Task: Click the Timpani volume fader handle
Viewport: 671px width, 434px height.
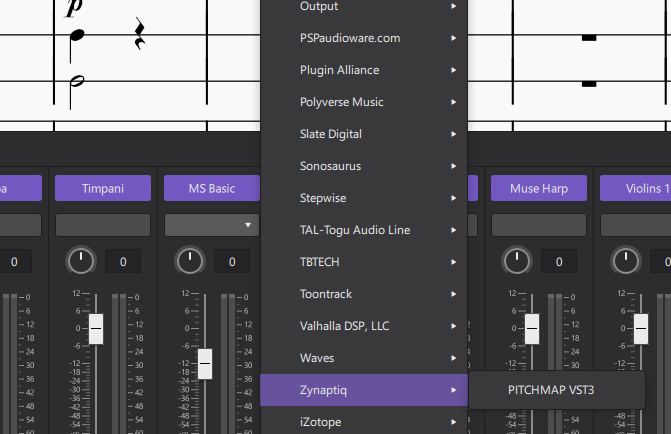Action: coord(96,329)
